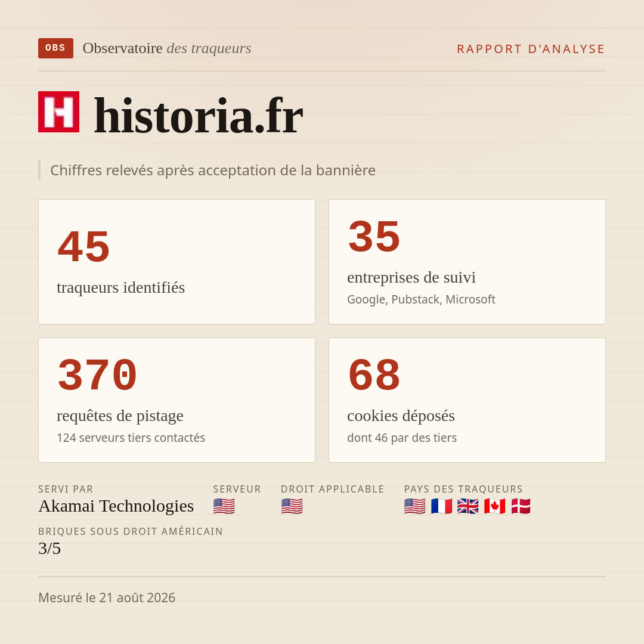
Task: Click the cookies déposés label
Action: pos(401,416)
